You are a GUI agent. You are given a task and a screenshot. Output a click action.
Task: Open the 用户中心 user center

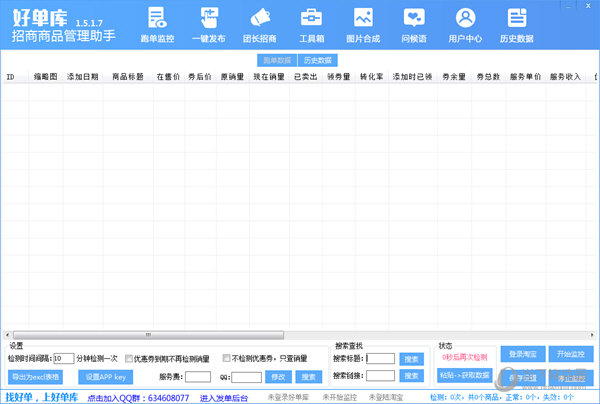pyautogui.click(x=465, y=25)
